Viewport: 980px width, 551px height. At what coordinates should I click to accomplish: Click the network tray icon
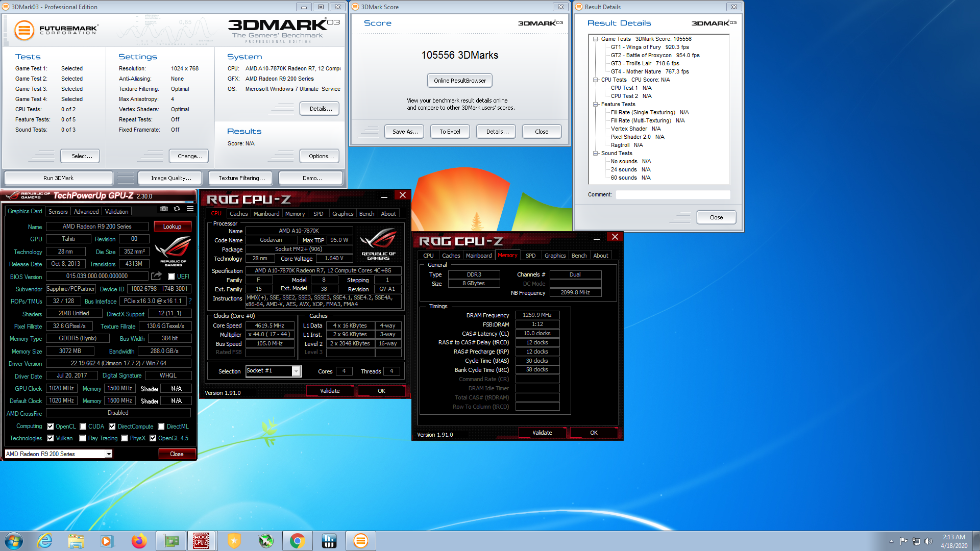(x=916, y=541)
